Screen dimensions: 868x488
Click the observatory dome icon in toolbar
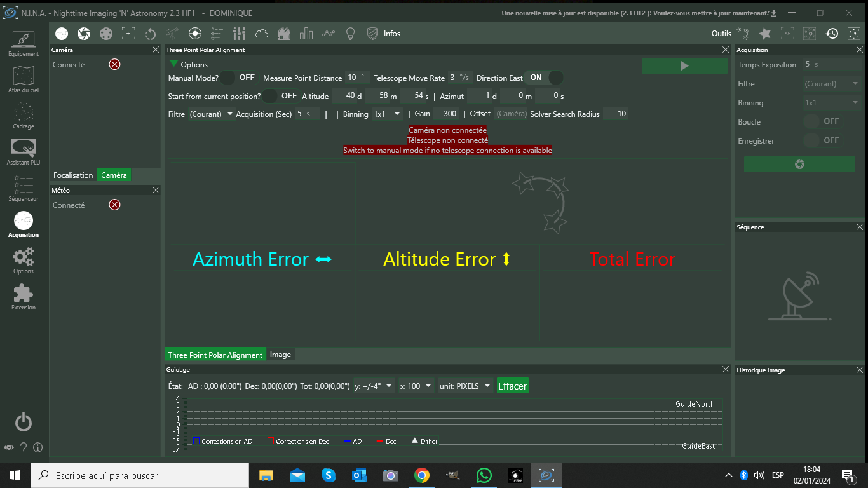point(284,34)
